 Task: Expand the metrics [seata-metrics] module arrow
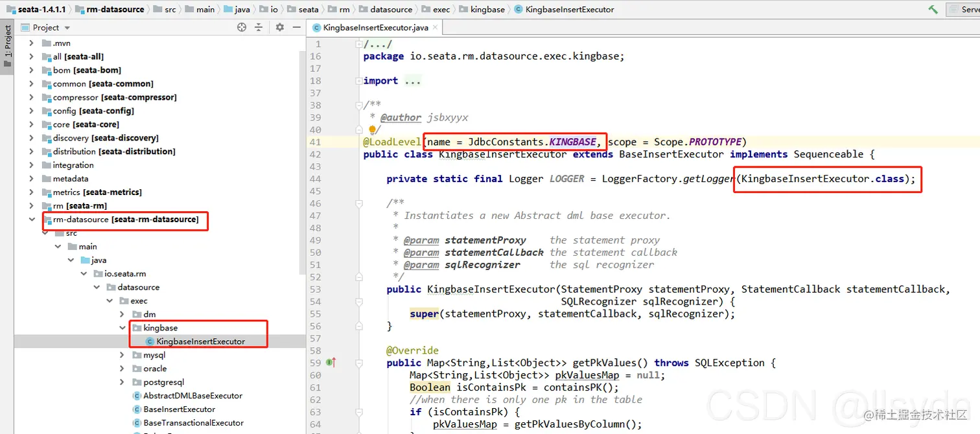(x=31, y=192)
